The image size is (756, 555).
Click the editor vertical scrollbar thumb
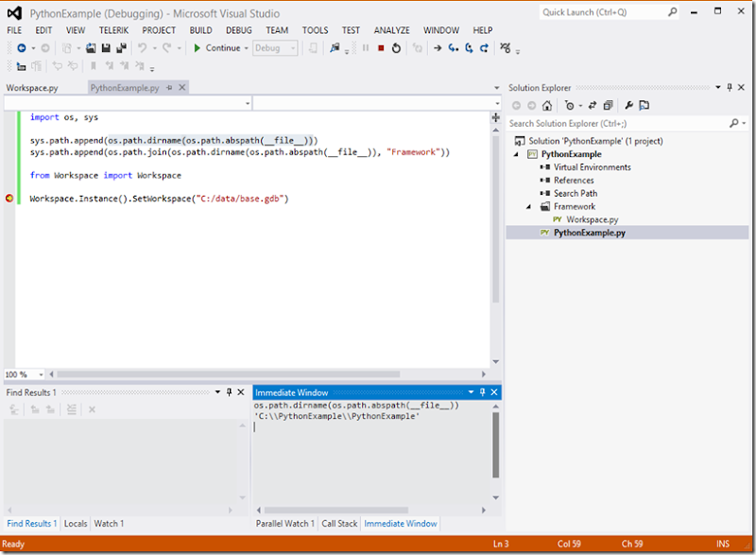tap(495, 219)
